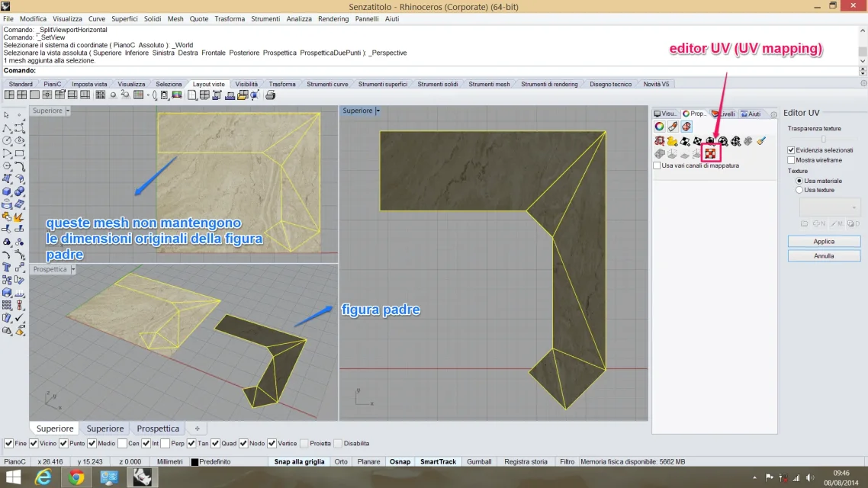The image size is (868, 488).
Task: Click the blue box solid tool
Action: (7, 191)
